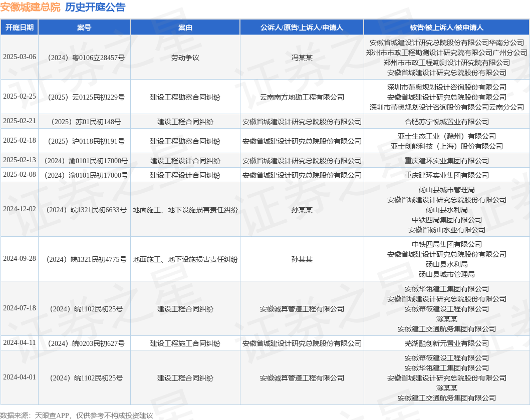Click the date 2025-02-21
530x420 pixels.
click(20, 121)
